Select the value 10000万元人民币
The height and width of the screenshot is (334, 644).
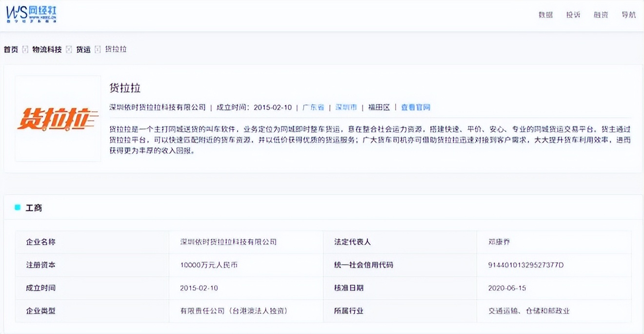(209, 265)
